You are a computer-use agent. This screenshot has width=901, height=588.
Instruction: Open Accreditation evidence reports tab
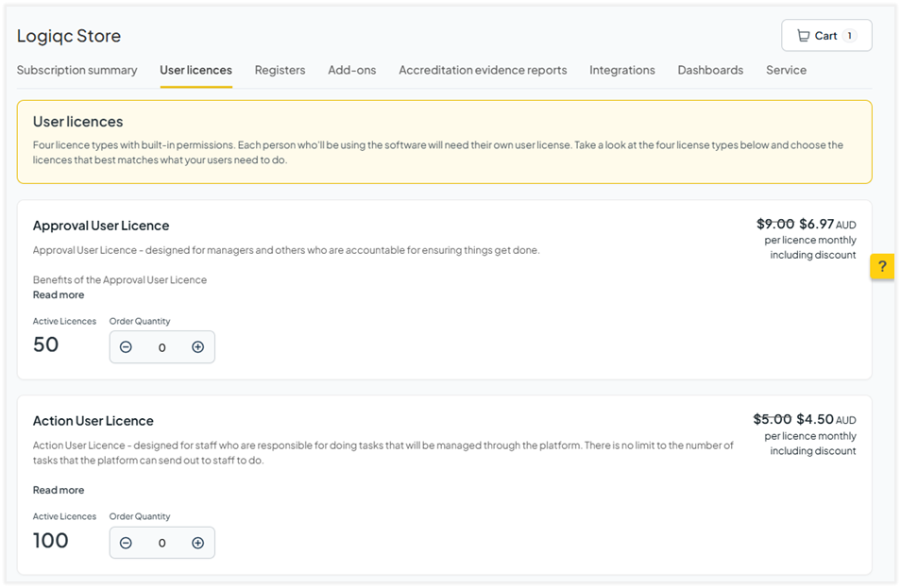coord(483,70)
